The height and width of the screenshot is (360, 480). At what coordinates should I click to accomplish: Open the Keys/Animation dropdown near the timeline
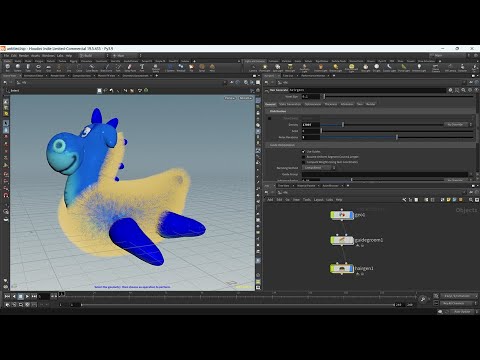click(459, 296)
